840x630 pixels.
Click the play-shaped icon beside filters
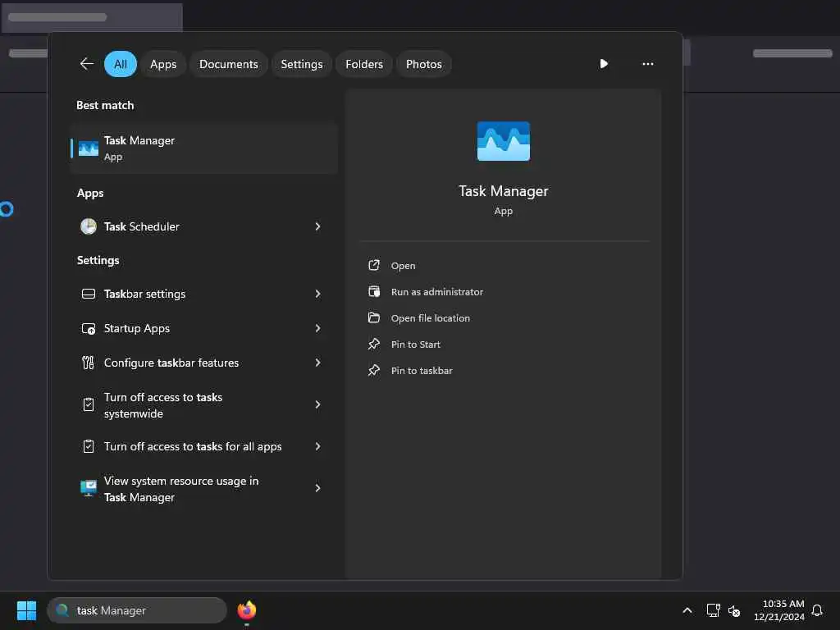[x=604, y=64]
